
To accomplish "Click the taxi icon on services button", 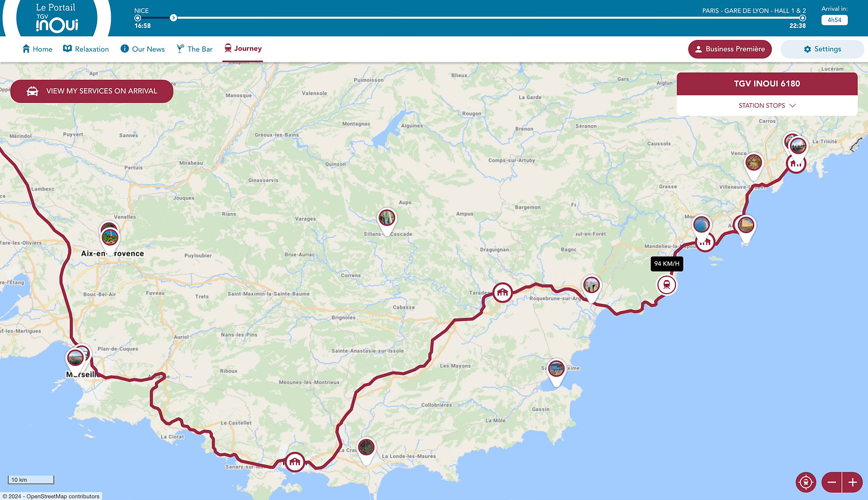I will click(x=33, y=91).
